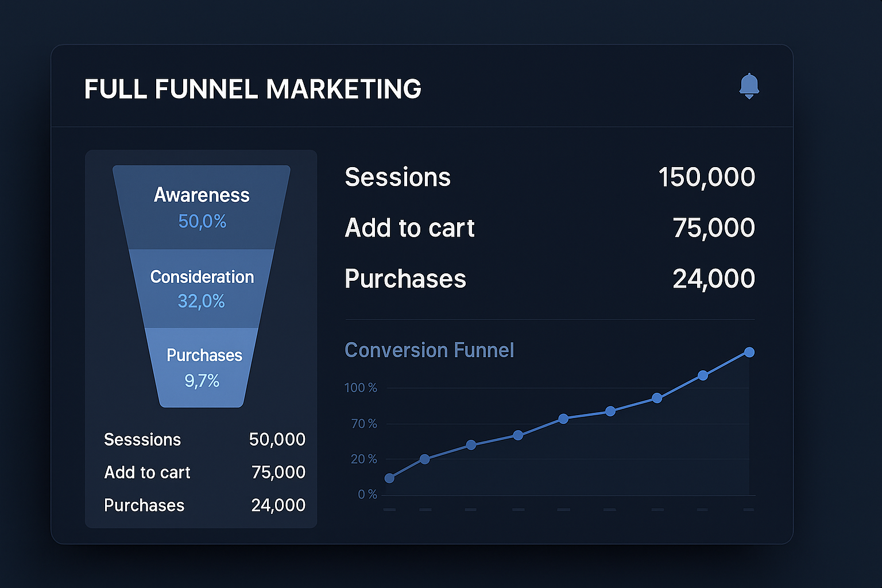This screenshot has width=882, height=588.
Task: Click the small Purchases label below the funnel
Action: [144, 505]
